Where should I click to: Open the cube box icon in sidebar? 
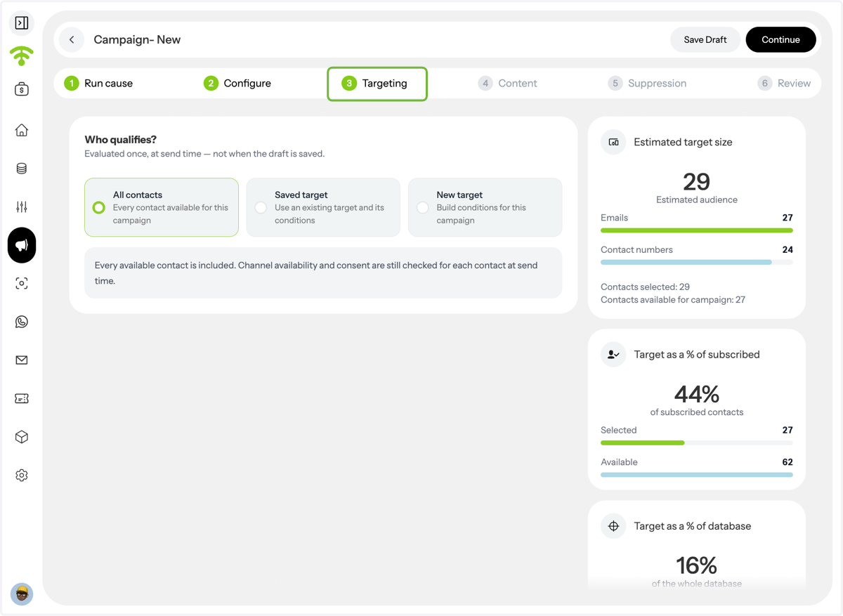point(22,437)
